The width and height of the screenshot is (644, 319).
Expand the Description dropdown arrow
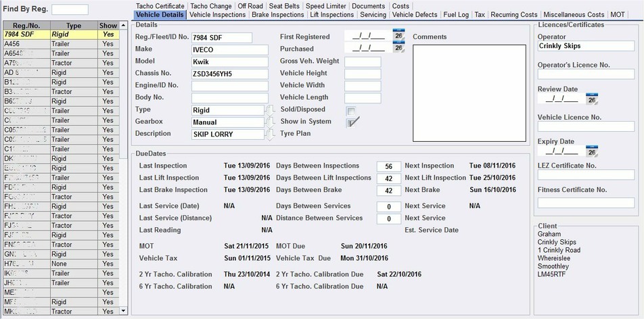(x=270, y=134)
